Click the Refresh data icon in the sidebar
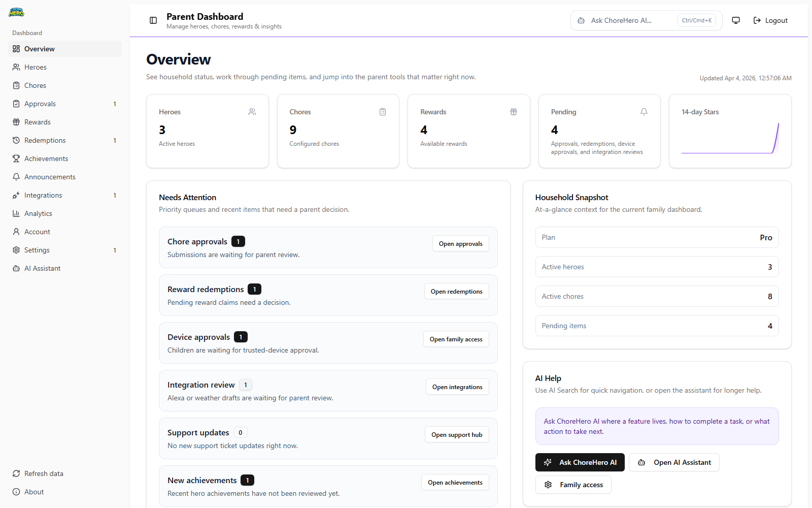This screenshot has width=812, height=508. [x=16, y=473]
